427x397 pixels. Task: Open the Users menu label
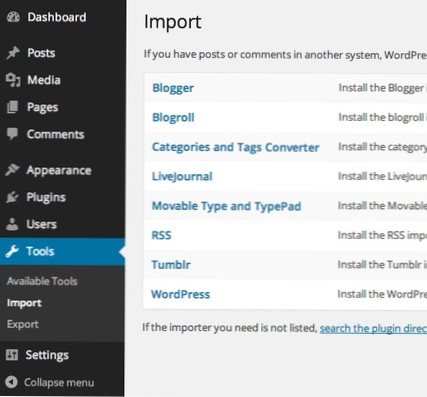tap(41, 224)
